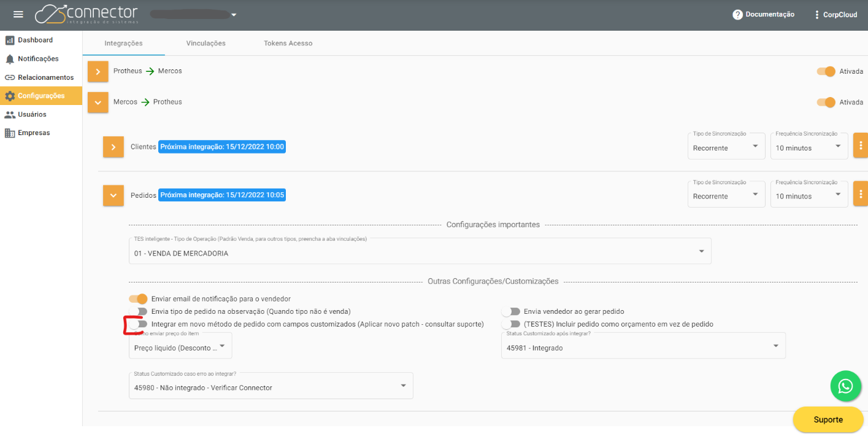Enable Integrar em novo método de pedido
The height and width of the screenshot is (436, 868).
(x=139, y=324)
